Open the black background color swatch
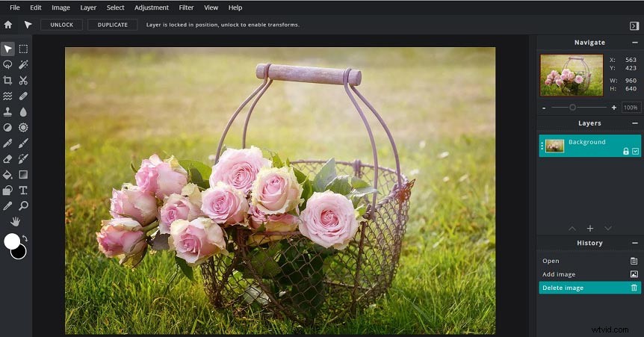 (20, 254)
